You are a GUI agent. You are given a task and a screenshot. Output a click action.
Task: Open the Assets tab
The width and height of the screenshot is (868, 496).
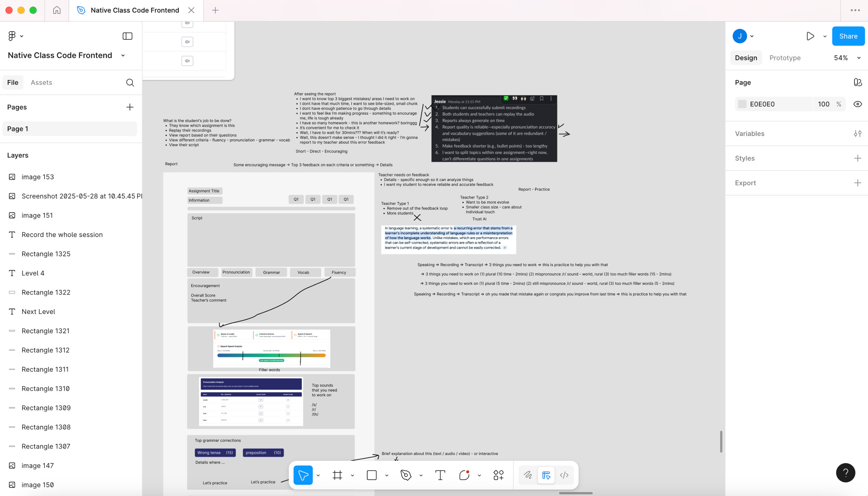click(41, 82)
